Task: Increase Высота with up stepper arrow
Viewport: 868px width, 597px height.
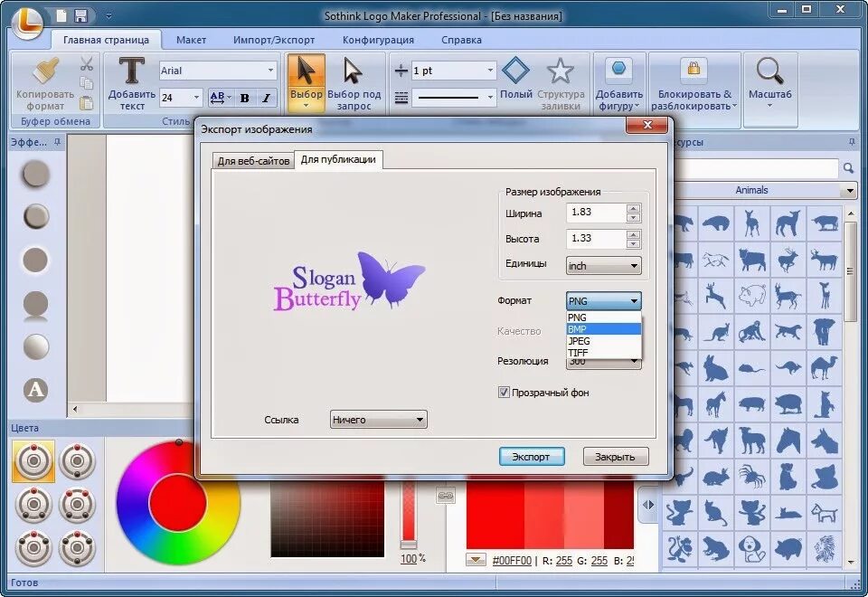Action: click(x=634, y=235)
